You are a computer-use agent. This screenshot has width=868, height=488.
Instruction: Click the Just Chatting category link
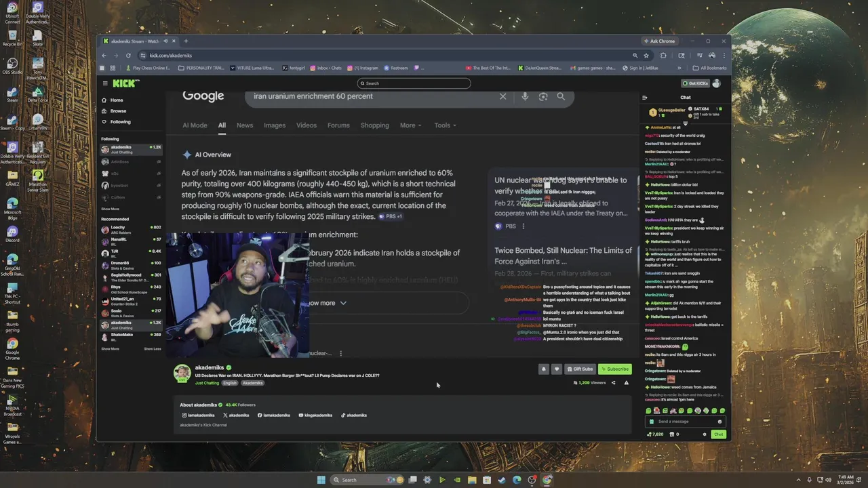click(207, 383)
